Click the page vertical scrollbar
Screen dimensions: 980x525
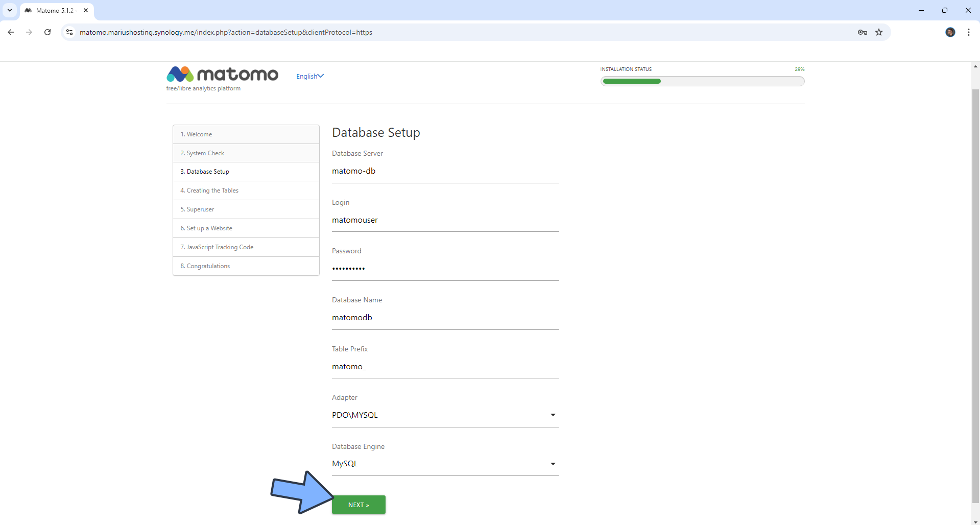tap(975, 296)
